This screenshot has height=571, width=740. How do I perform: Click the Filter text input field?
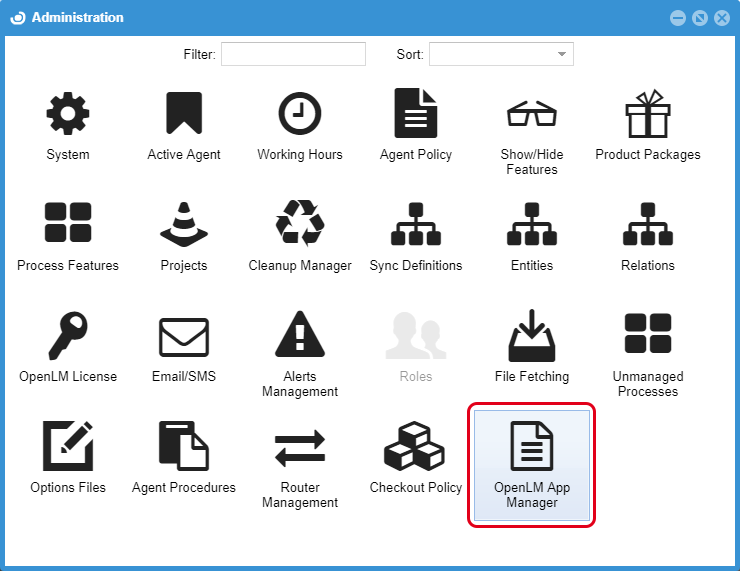coord(293,54)
